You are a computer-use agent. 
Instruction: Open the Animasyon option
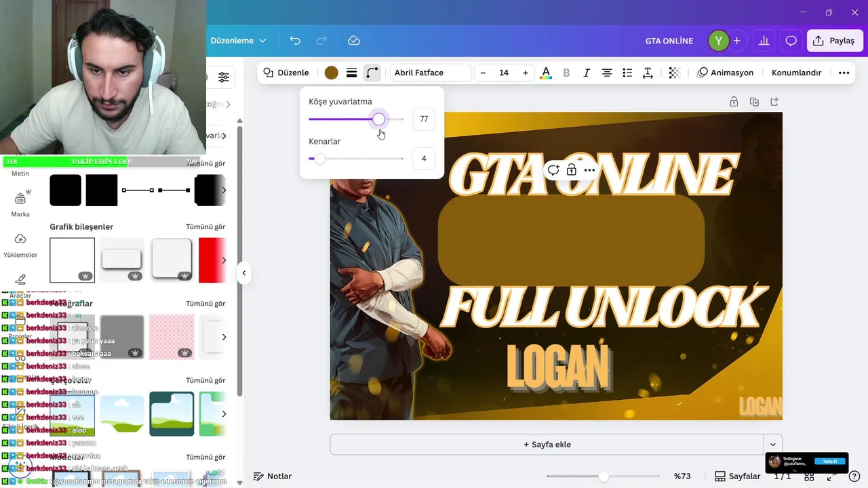point(726,73)
